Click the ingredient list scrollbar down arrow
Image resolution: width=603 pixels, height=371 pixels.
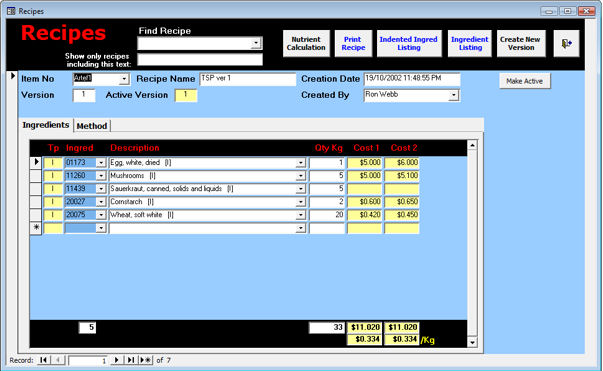pos(472,342)
